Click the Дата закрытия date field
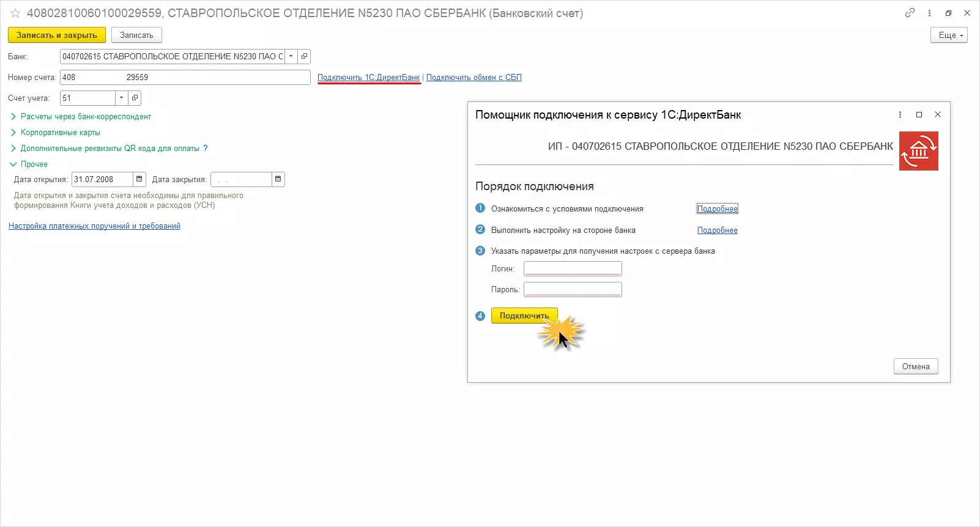 (241, 179)
